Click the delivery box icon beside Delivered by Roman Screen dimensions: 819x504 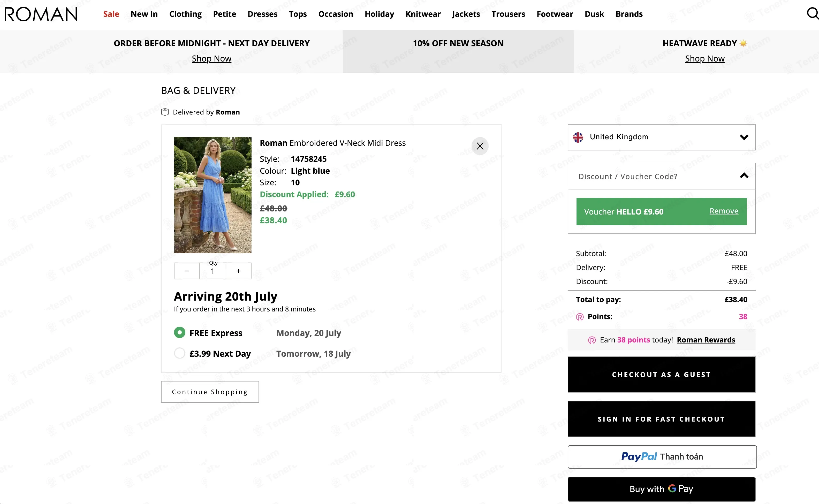165,112
